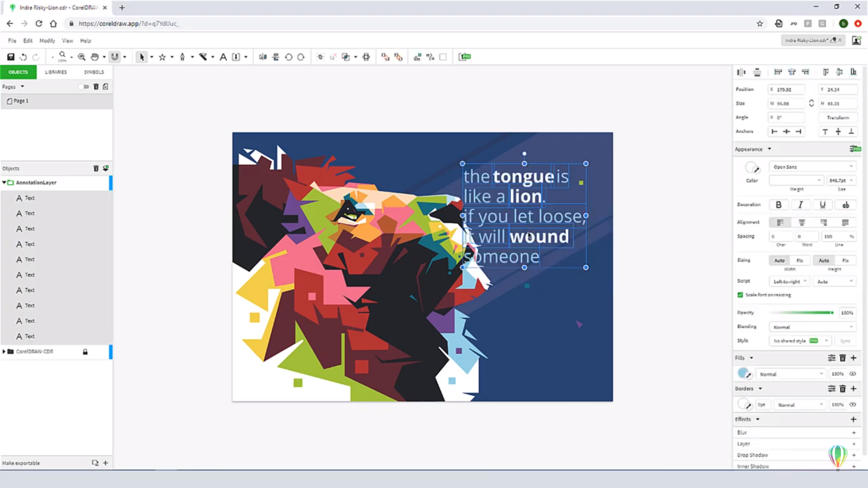Select the Pick tool in the toolbar

click(x=142, y=57)
